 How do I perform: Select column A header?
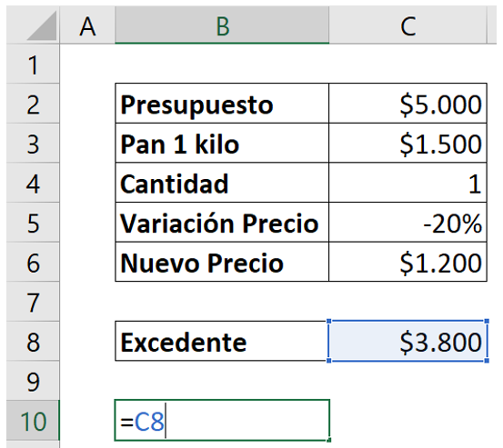87,25
